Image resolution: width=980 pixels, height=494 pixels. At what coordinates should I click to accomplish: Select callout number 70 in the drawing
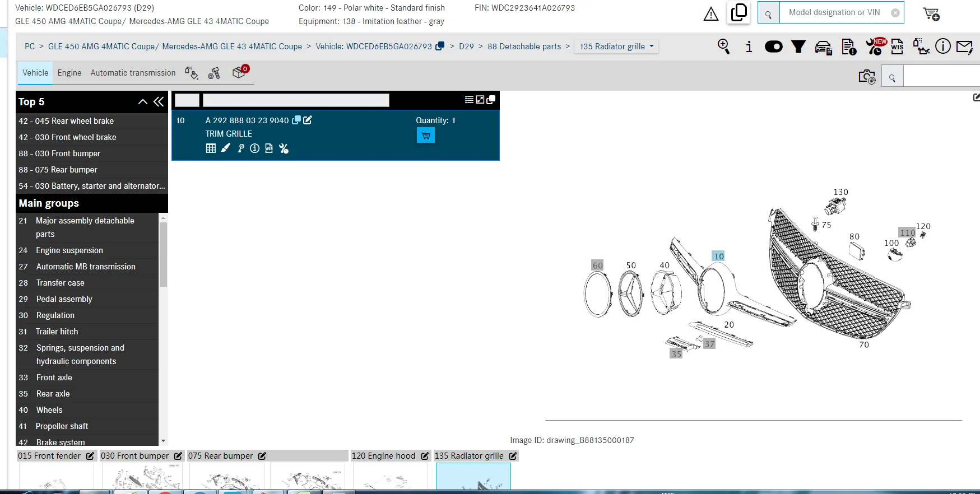(x=864, y=345)
